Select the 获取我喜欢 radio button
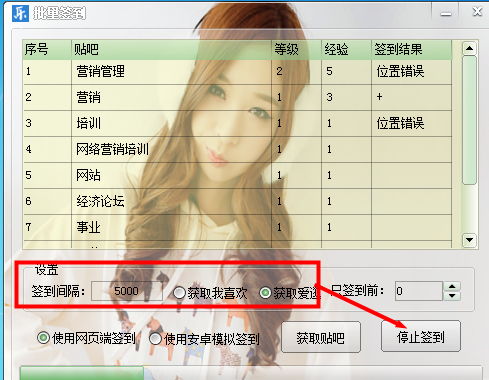 tap(210, 293)
